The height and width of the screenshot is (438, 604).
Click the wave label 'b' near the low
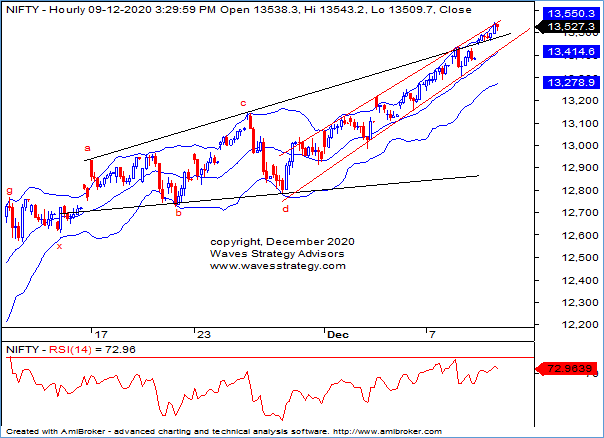pyautogui.click(x=178, y=212)
